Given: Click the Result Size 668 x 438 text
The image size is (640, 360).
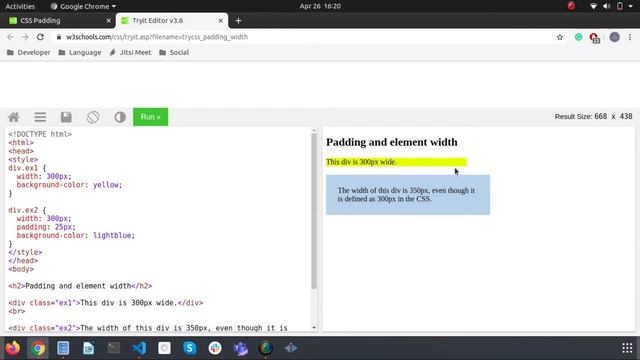Looking at the screenshot, I should coord(593,117).
